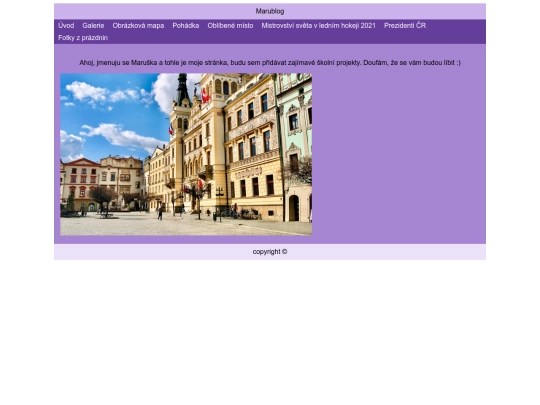Click the welcome text starting with Ahoj

point(270,63)
